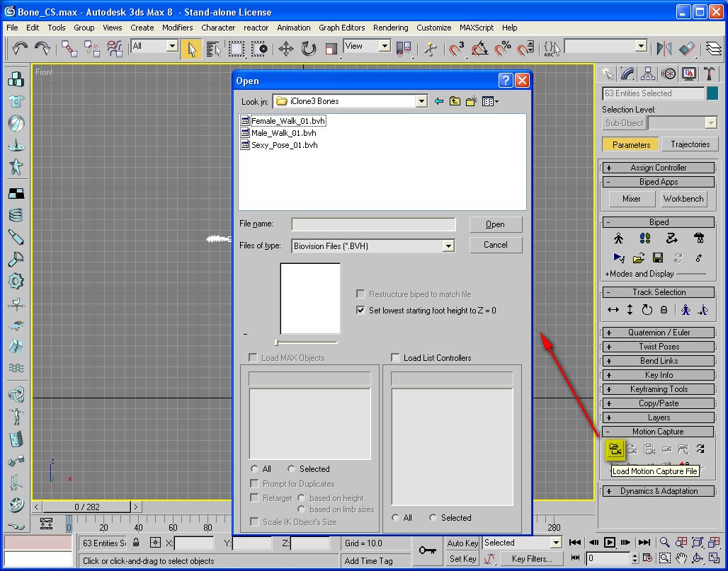Viewport: 728px width, 571px height.
Task: Select the Selected radio button under MAX Objects
Action: [x=291, y=468]
